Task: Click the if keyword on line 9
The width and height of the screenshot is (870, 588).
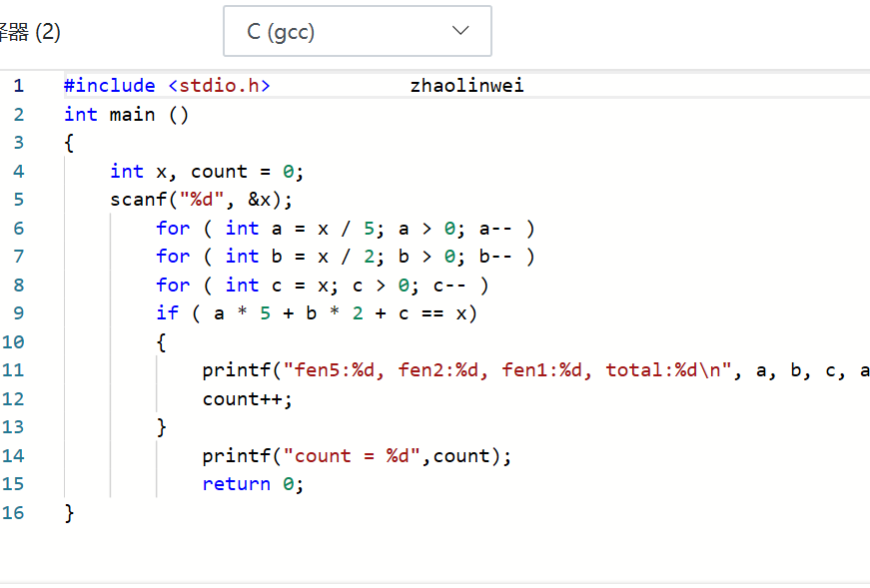Action: coord(167,313)
